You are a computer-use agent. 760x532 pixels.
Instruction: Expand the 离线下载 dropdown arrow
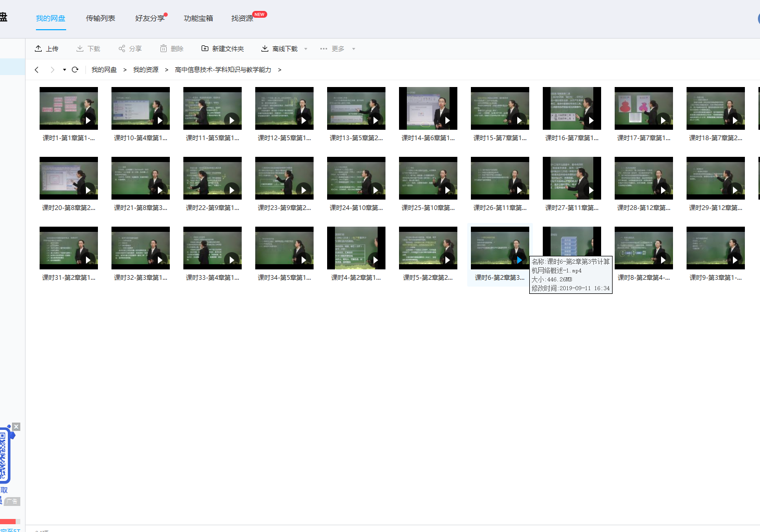click(x=306, y=49)
